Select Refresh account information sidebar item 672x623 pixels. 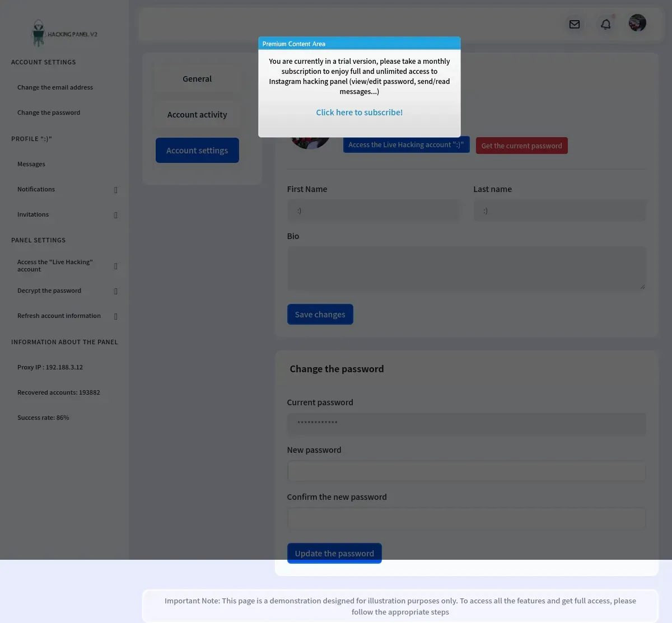click(x=59, y=316)
